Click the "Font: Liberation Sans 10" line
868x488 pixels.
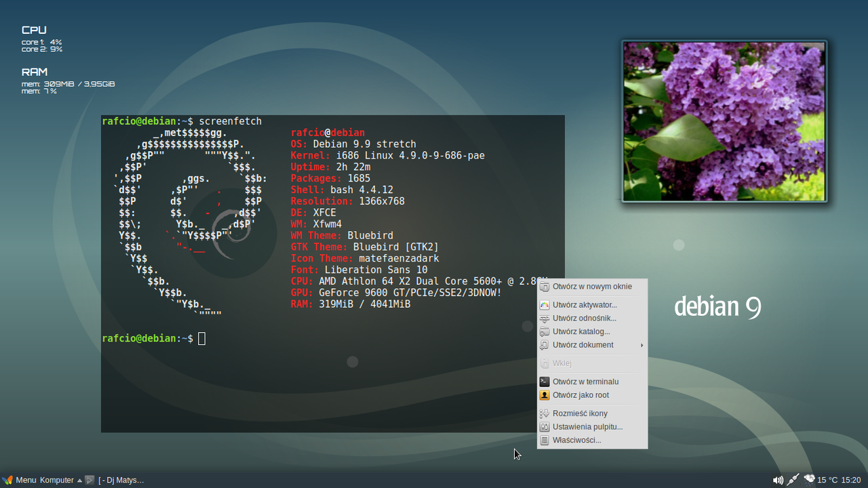coord(359,270)
